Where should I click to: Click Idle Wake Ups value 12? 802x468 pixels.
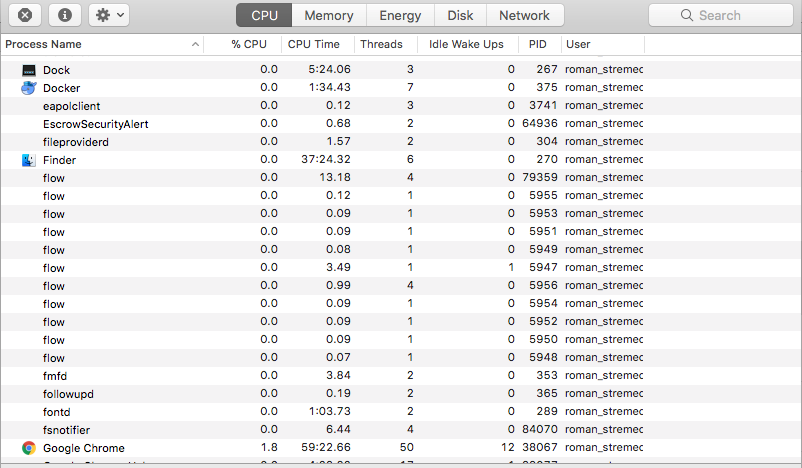(507, 447)
